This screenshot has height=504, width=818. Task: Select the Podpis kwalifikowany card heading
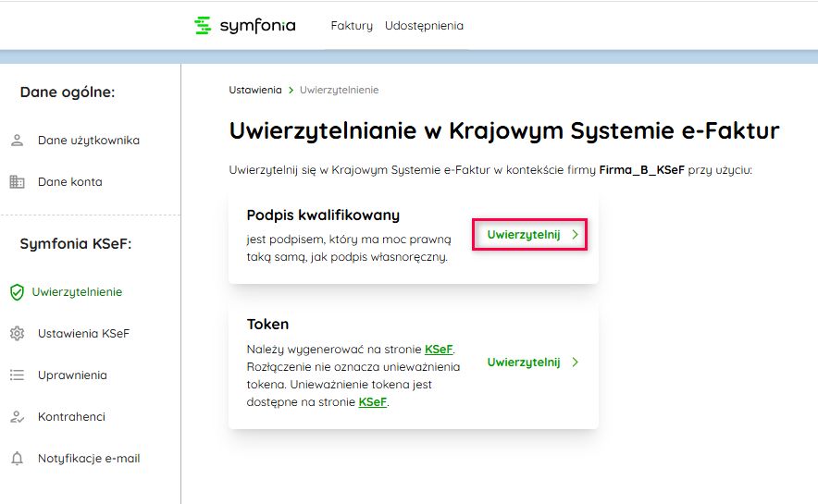323,215
